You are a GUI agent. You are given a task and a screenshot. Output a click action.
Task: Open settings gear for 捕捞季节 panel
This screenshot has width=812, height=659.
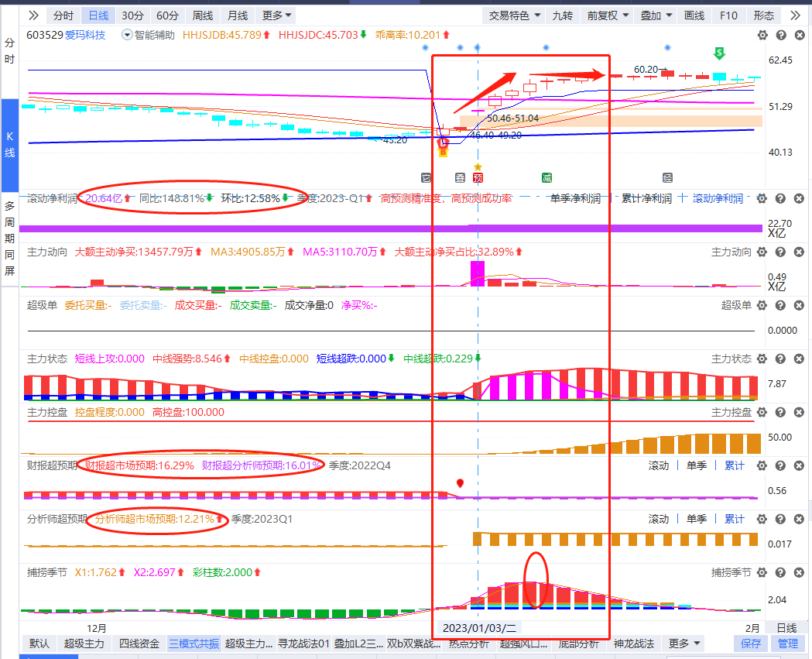click(762, 572)
